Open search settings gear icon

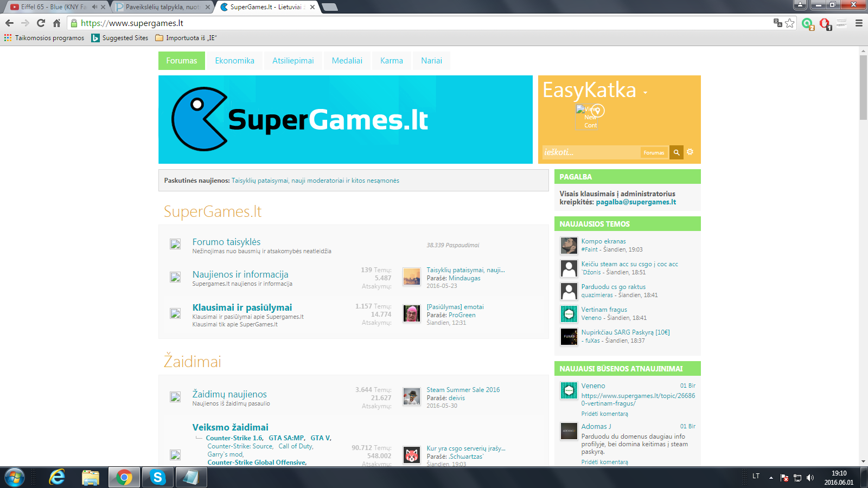pos(690,152)
